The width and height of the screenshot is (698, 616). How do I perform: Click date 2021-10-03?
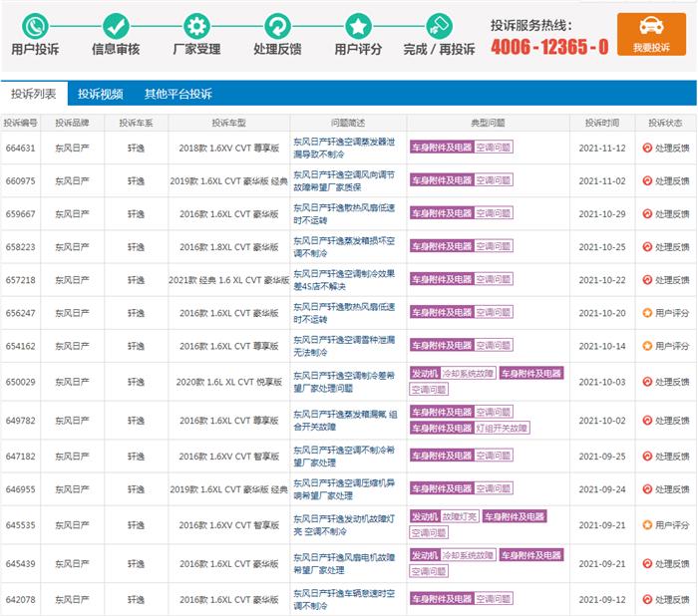tap(602, 382)
